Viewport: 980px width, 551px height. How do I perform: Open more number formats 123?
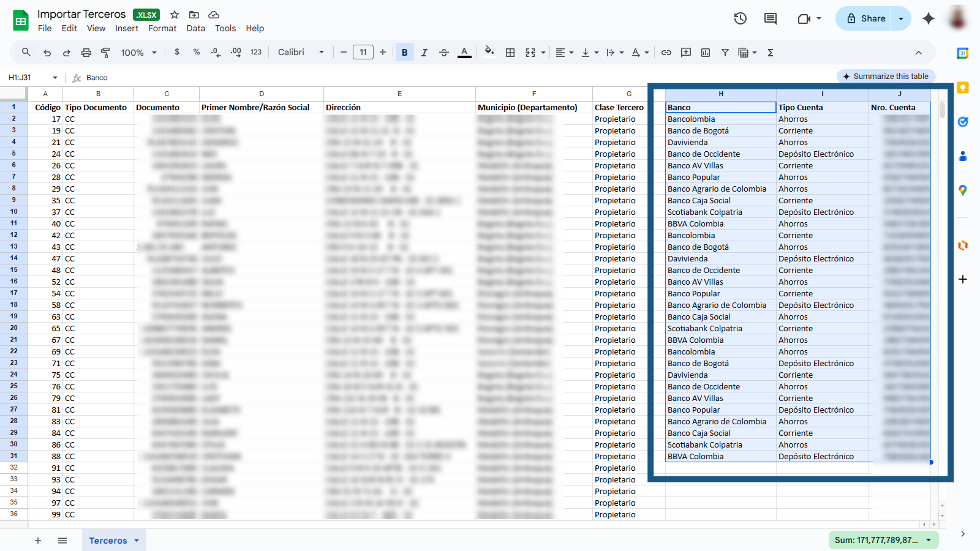pos(256,52)
